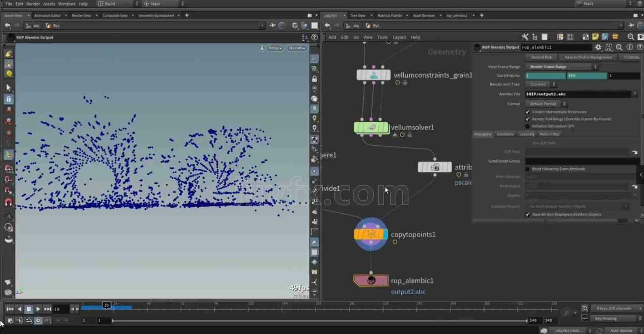Enable Build Hierarchy From Attribute

527,169
